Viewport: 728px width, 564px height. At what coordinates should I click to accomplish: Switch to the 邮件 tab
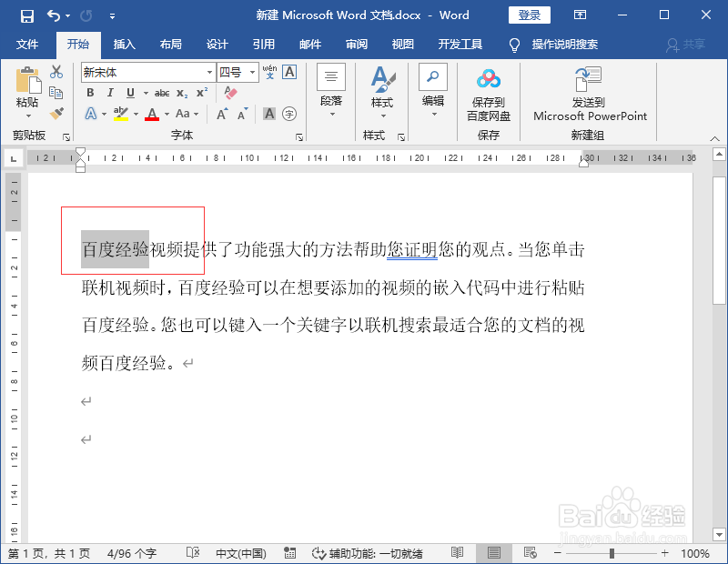tap(309, 44)
